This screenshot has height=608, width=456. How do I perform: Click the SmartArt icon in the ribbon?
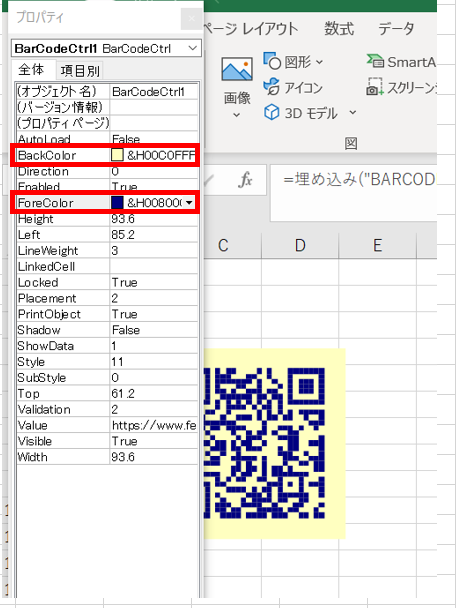[375, 61]
